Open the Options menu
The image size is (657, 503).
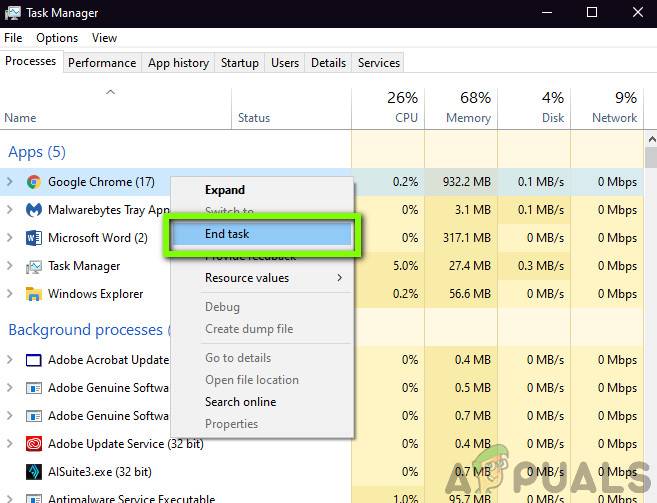click(57, 38)
